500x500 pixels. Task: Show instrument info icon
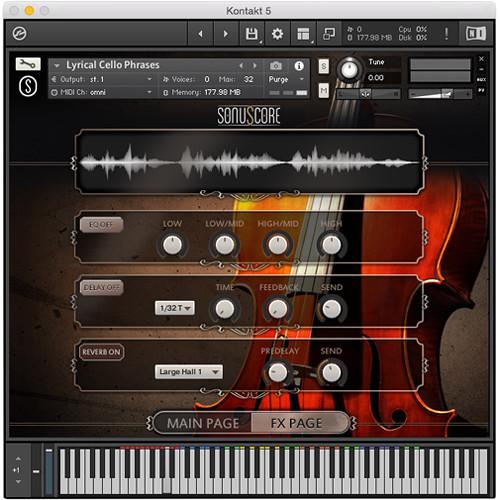(x=299, y=66)
